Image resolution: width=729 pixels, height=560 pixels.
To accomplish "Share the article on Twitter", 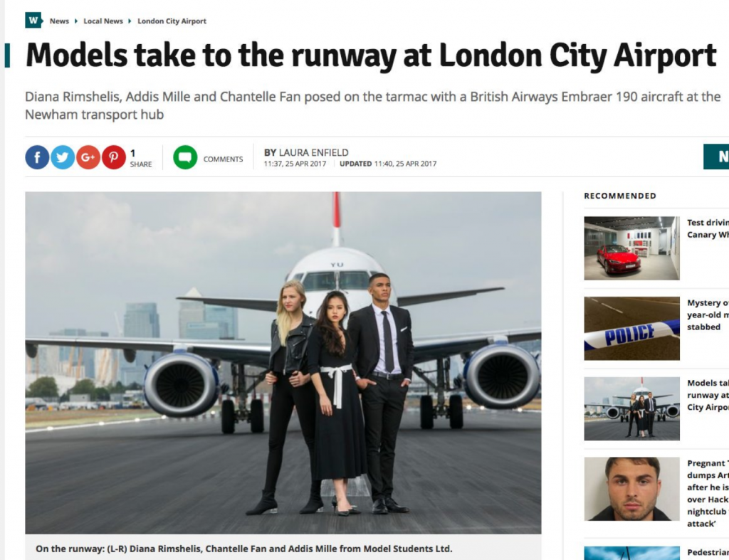I will point(63,157).
